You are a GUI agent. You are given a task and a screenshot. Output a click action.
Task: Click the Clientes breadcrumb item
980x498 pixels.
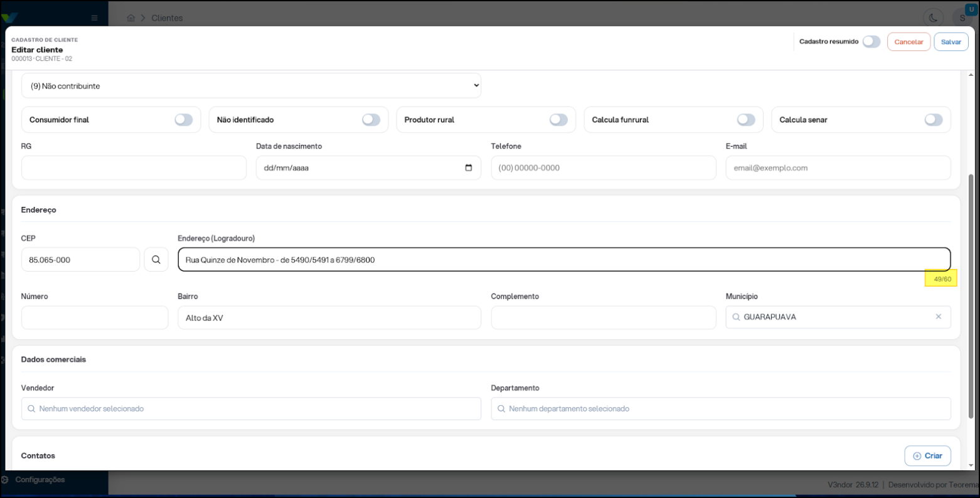coord(167,18)
